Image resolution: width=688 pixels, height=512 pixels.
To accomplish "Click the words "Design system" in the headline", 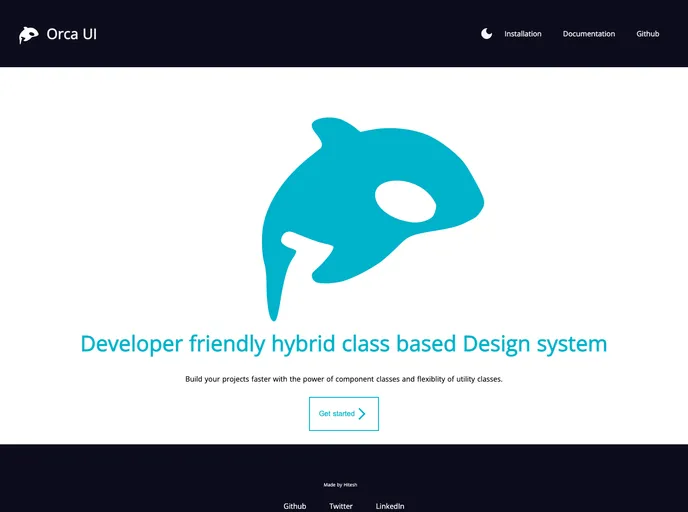I will pos(534,344).
